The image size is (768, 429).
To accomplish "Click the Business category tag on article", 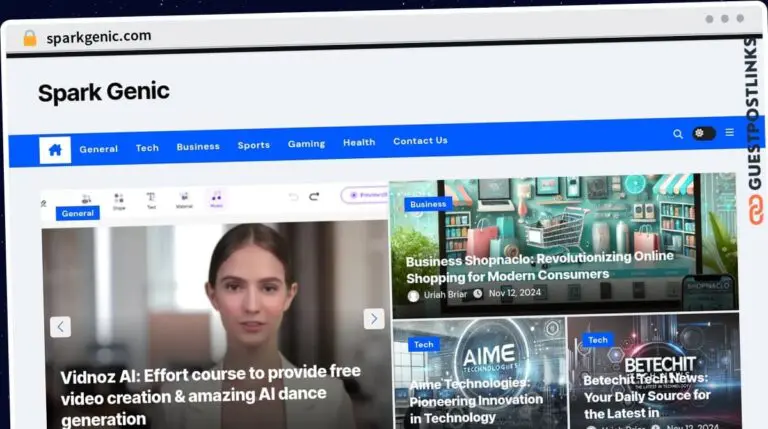I will point(428,204).
